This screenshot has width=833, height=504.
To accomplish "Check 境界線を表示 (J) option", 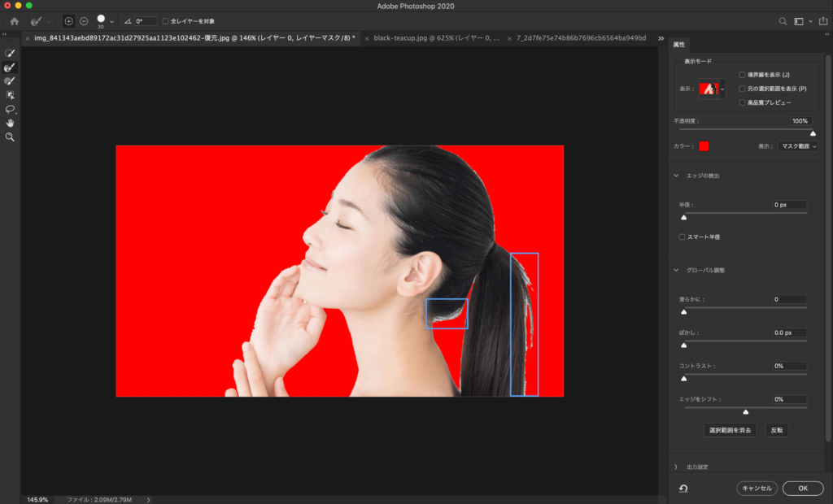I will click(x=742, y=75).
